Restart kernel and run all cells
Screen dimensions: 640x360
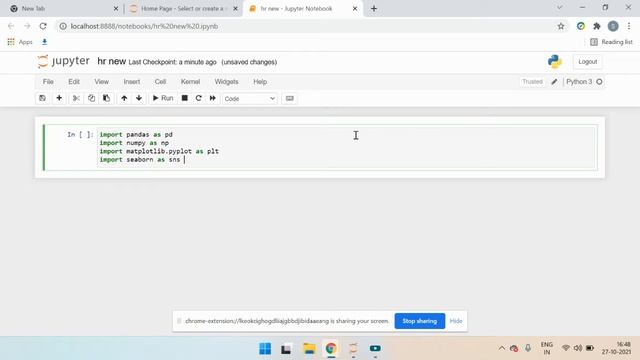click(x=213, y=98)
